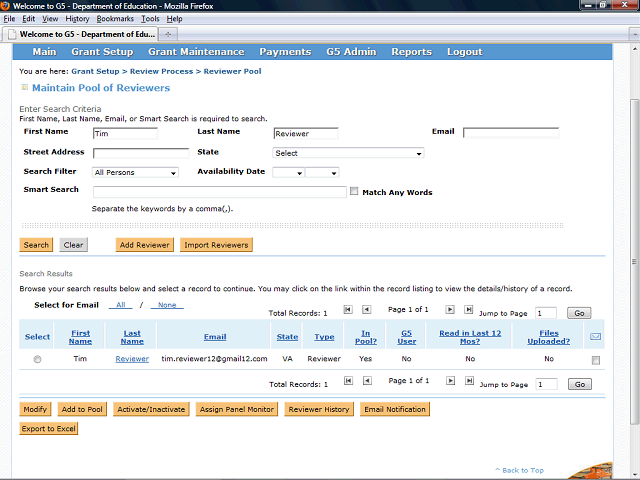Click the Add to Pool button
The image size is (640, 480).
click(81, 409)
